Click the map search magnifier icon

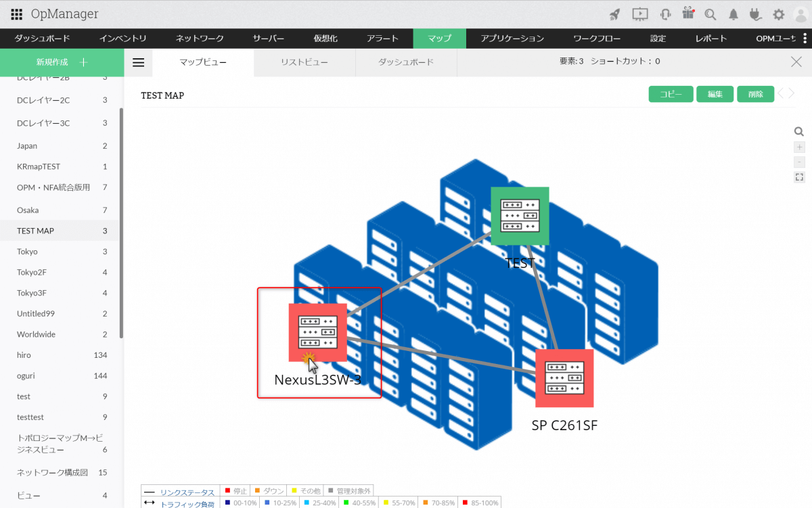(799, 132)
